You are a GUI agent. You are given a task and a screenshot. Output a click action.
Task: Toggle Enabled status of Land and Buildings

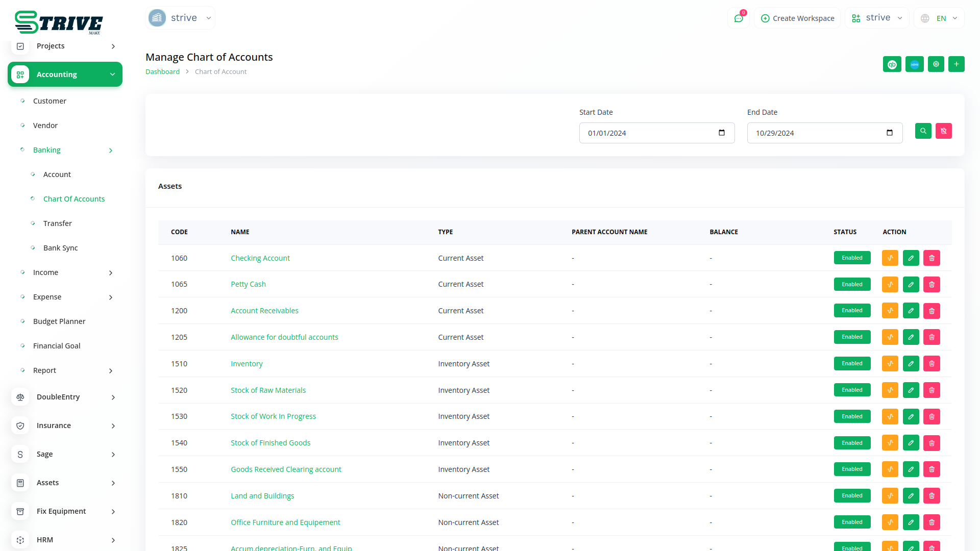[852, 496]
